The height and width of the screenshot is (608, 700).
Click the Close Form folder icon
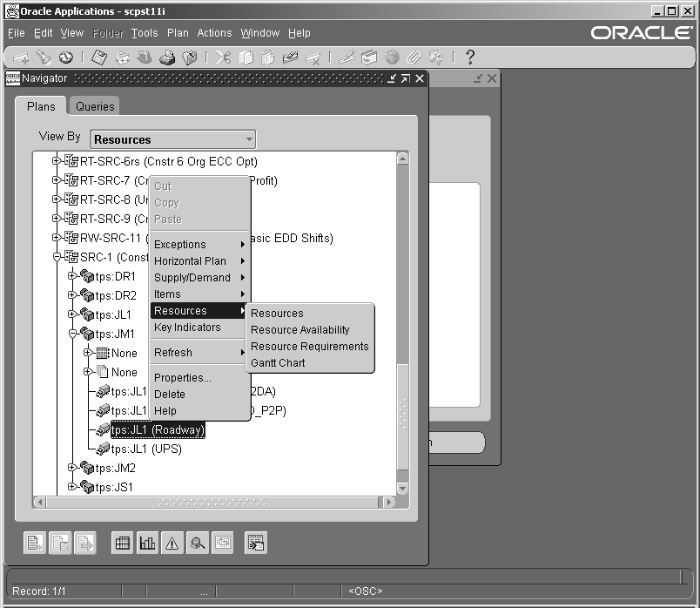pos(190,57)
